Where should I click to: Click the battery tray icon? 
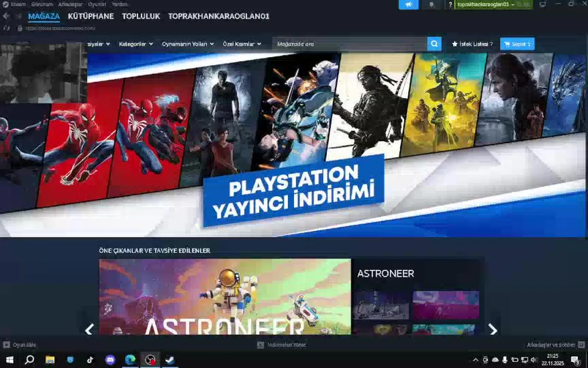click(514, 360)
